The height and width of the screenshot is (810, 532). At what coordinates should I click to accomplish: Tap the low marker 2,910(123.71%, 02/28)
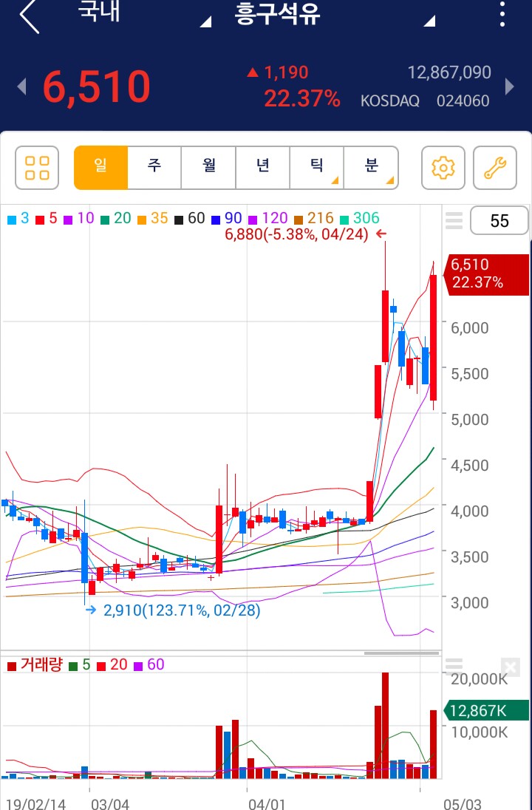pyautogui.click(x=182, y=610)
